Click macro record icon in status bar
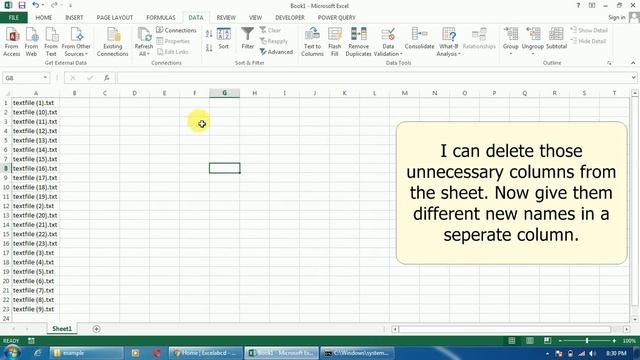 coord(31,340)
